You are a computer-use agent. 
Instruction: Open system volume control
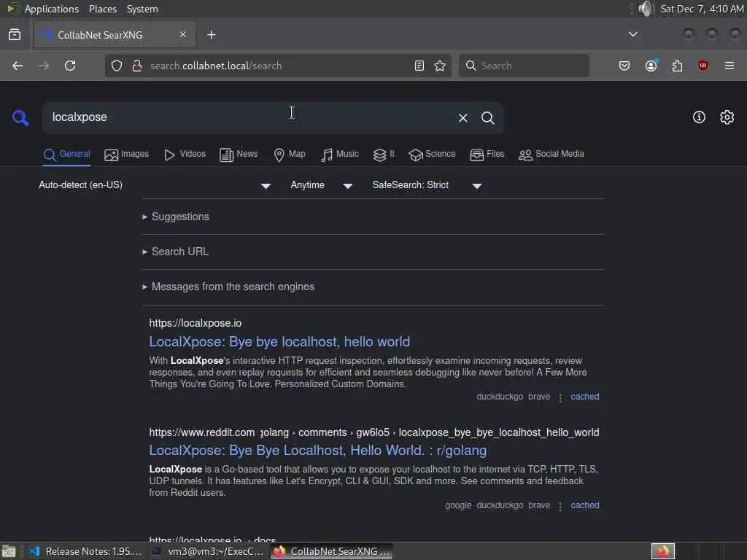[x=645, y=9]
